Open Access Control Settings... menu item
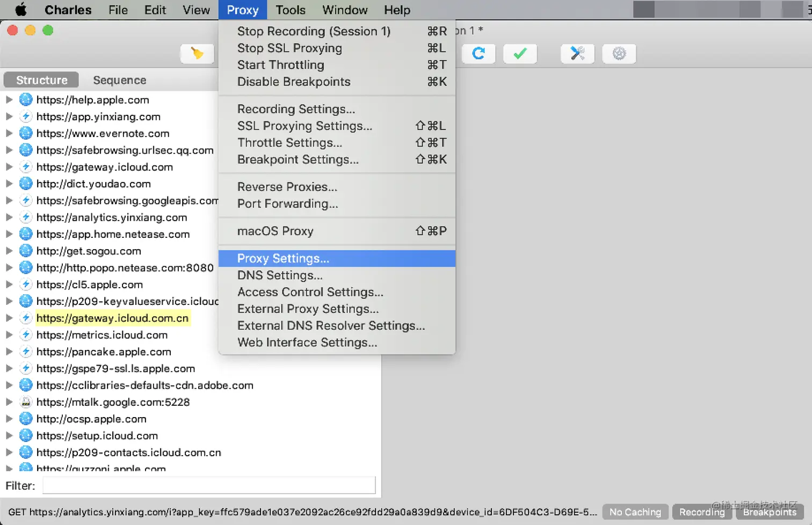812x525 pixels. [x=337, y=292]
